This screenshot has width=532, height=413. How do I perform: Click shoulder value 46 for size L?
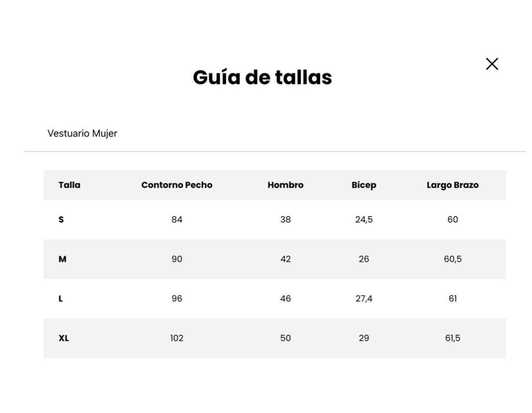click(x=285, y=299)
